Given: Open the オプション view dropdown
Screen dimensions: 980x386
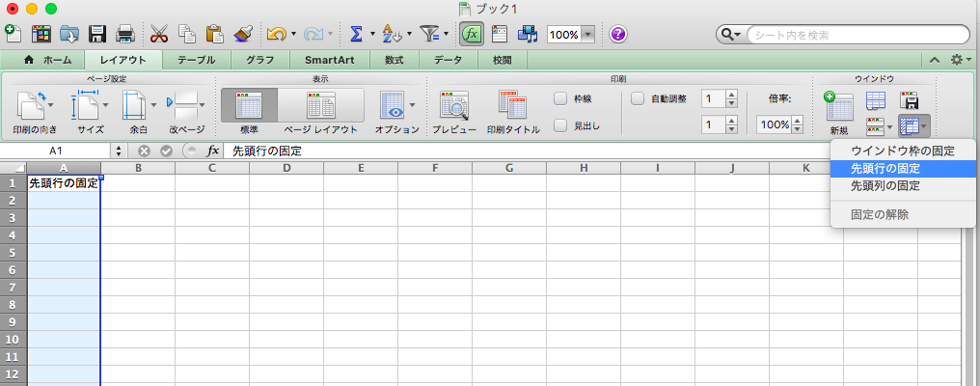Looking at the screenshot, I should (x=414, y=103).
